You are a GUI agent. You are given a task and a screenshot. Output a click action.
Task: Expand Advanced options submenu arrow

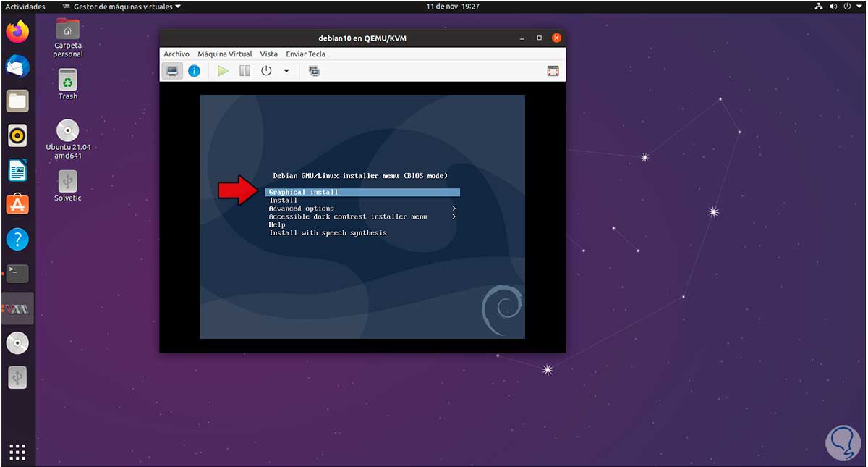pyautogui.click(x=454, y=209)
